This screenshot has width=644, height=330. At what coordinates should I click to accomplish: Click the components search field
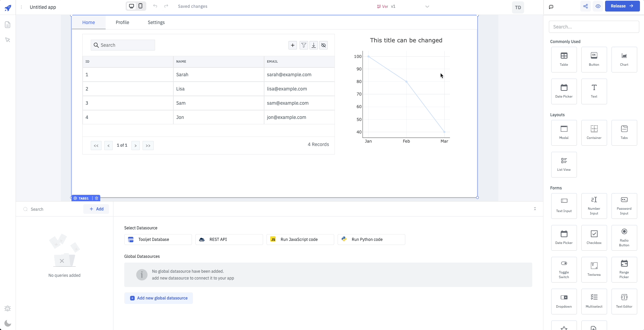pyautogui.click(x=594, y=27)
